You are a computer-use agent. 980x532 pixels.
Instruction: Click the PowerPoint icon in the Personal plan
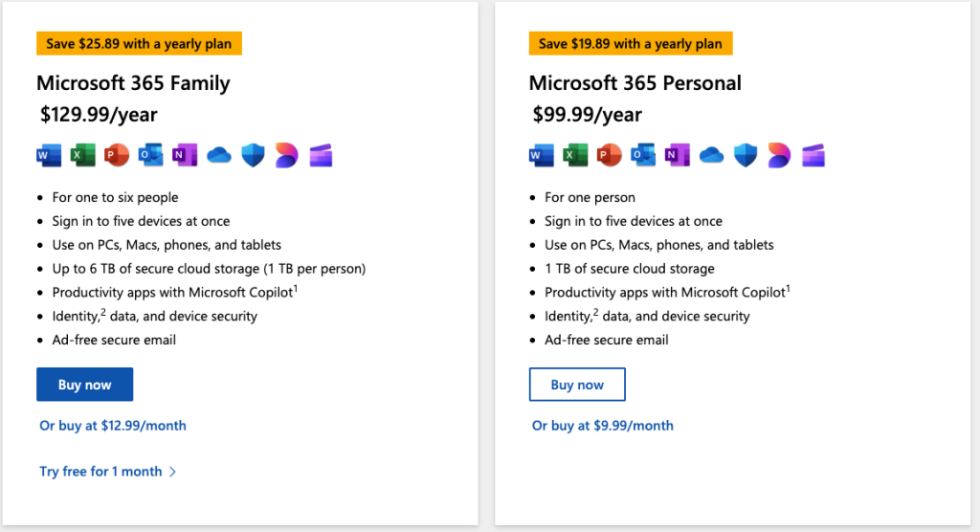pos(609,155)
